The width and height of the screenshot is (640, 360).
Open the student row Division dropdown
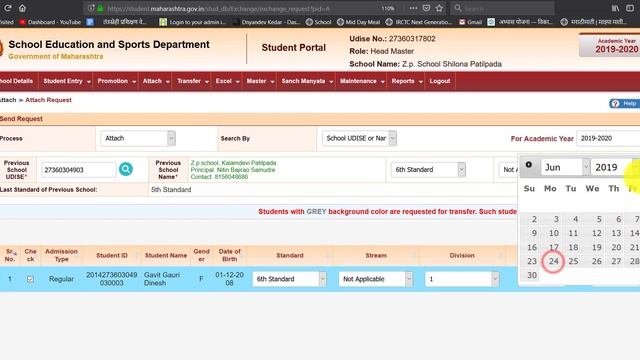pyautogui.click(x=462, y=279)
